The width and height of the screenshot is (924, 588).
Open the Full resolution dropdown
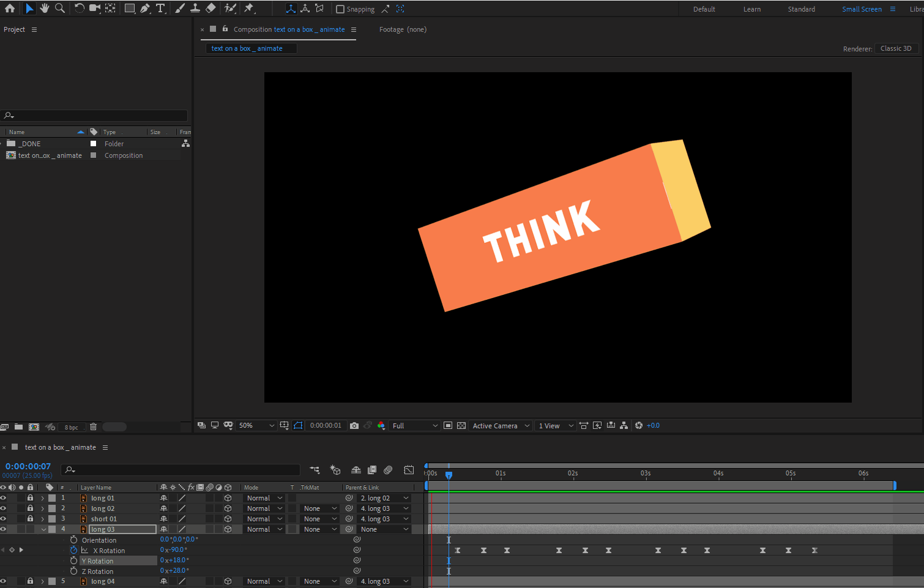[415, 425]
